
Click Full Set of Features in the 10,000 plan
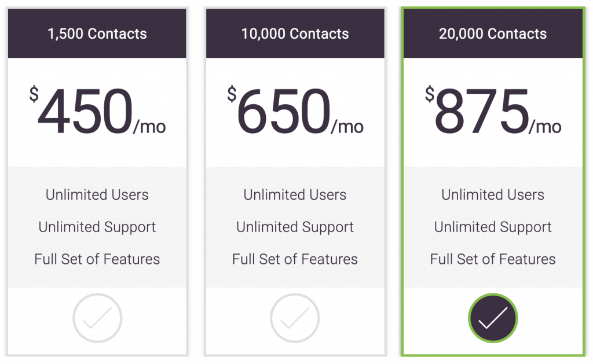295,259
